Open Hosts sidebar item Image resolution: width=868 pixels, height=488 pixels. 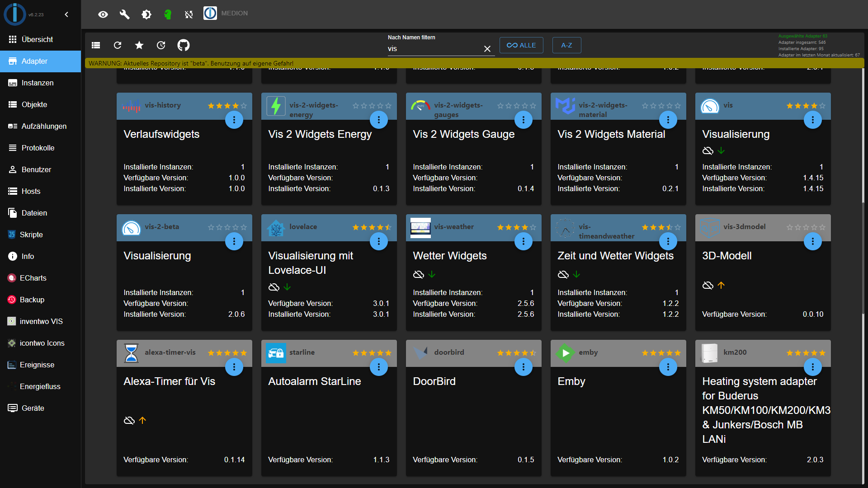click(41, 191)
